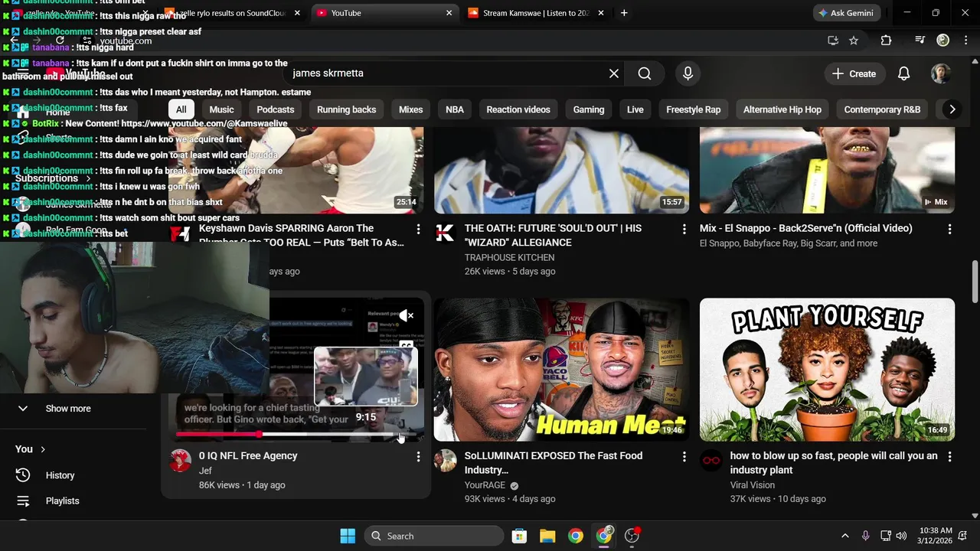Click the page vertical scrollbar
The height and width of the screenshot is (551, 980).
point(975,282)
